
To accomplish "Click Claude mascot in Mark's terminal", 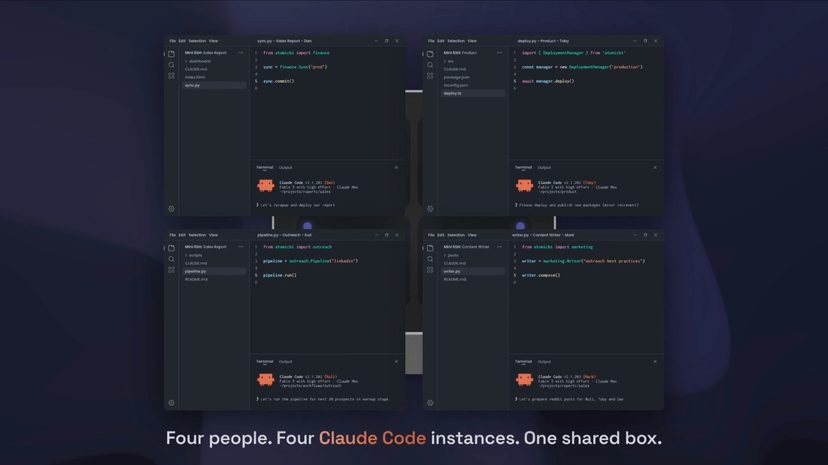I will tap(524, 379).
